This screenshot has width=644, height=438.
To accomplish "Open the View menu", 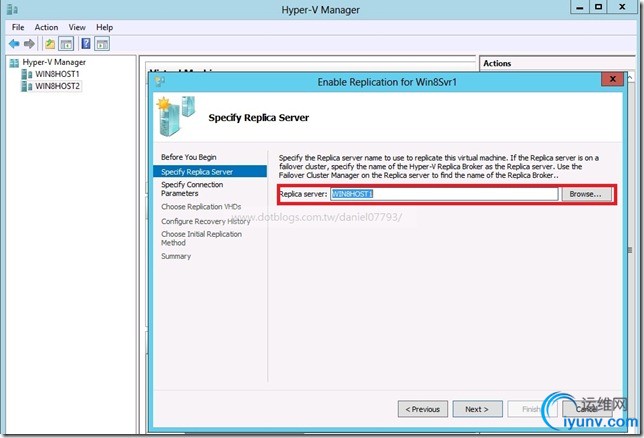I will [x=77, y=28].
